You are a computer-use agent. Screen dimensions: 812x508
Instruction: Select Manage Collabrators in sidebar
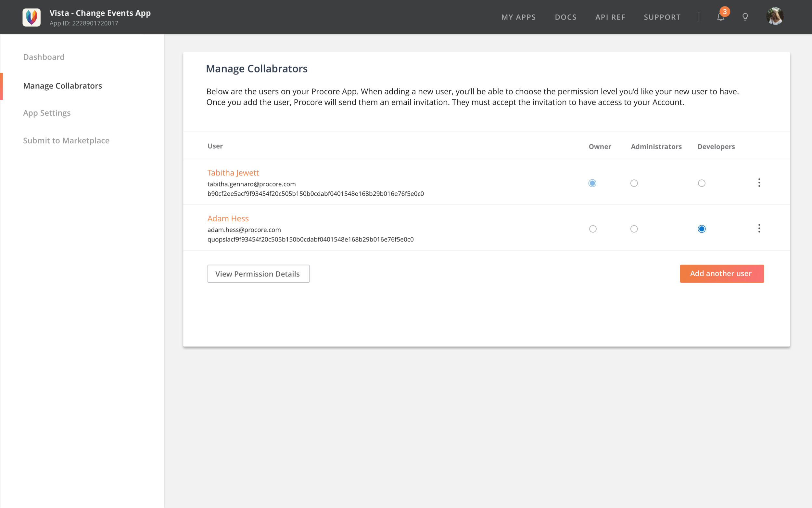[62, 86]
